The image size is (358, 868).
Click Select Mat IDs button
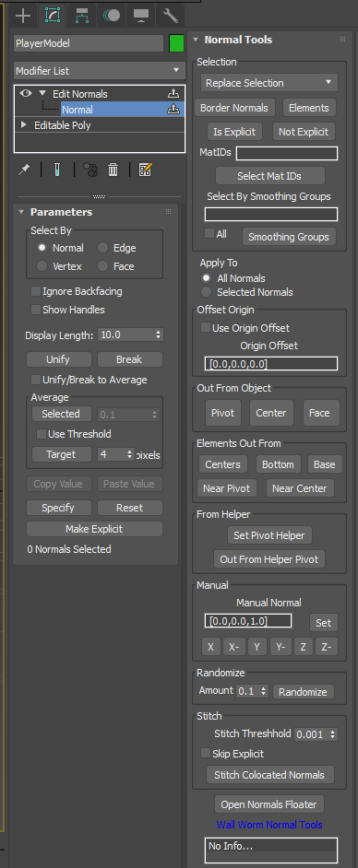pyautogui.click(x=269, y=176)
